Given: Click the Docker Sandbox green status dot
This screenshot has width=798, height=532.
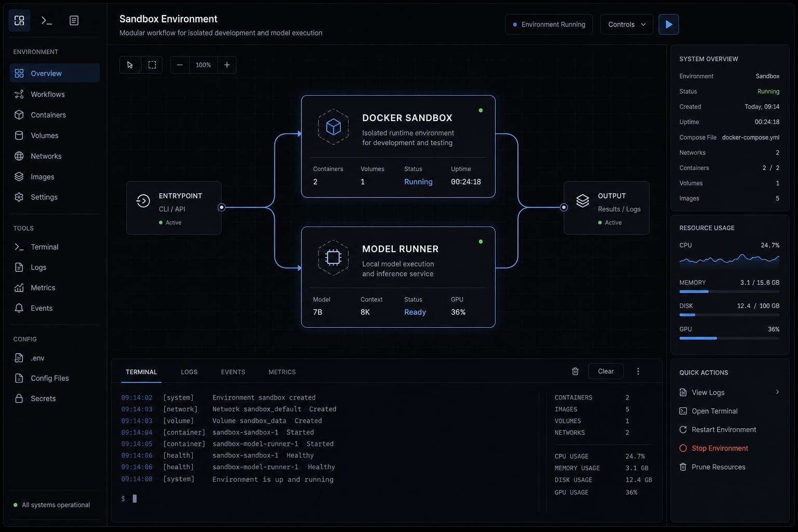Looking at the screenshot, I should (x=481, y=110).
